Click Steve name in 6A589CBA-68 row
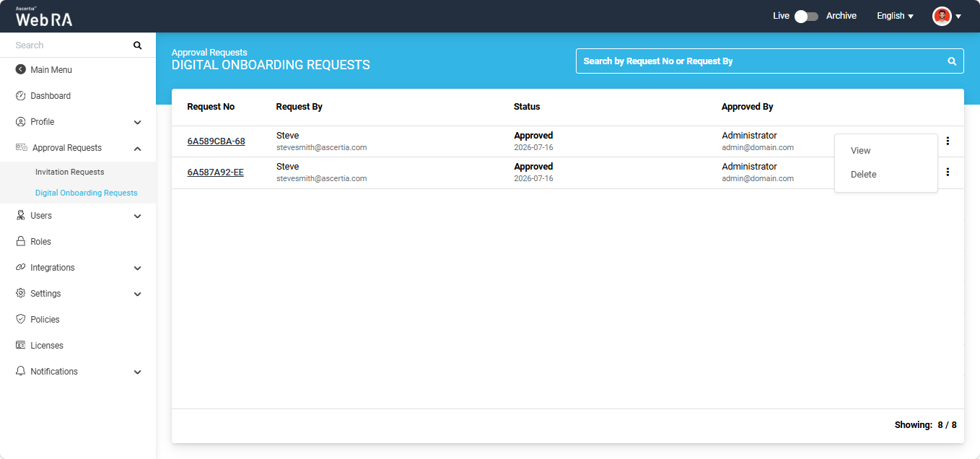The width and height of the screenshot is (980, 459). (287, 136)
